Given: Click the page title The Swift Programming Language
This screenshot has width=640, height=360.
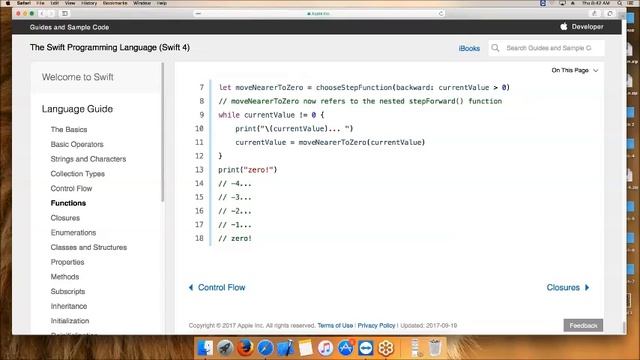Looking at the screenshot, I should coord(110,47).
